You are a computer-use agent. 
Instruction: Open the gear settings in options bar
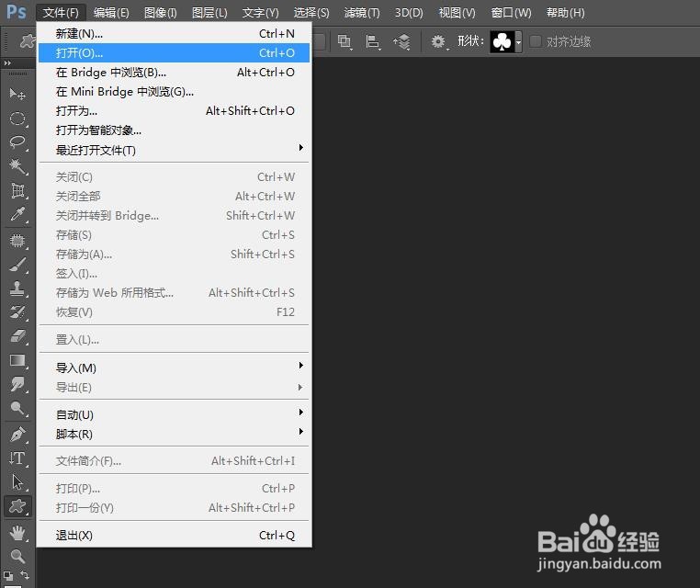[x=439, y=41]
